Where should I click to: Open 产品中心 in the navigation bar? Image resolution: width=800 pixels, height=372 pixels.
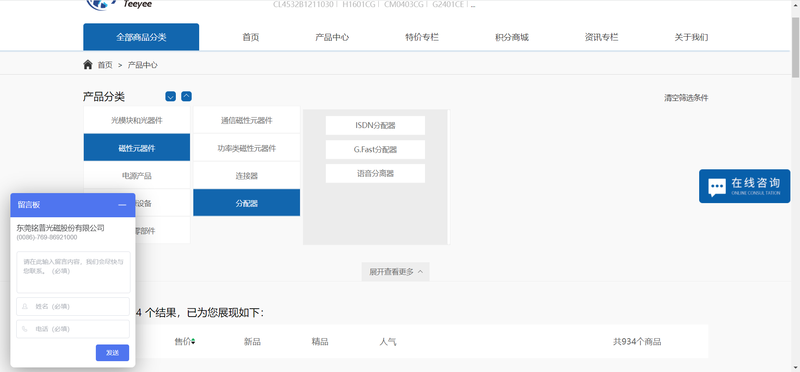[x=332, y=37]
